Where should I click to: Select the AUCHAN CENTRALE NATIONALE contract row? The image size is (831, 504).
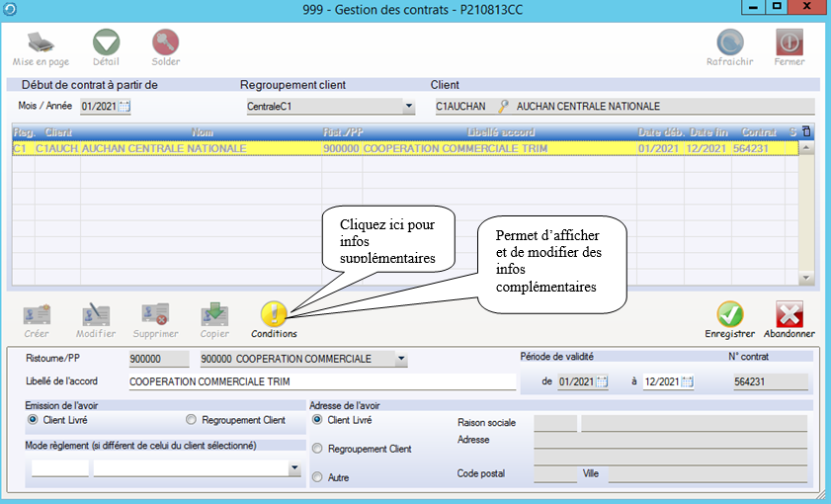[x=395, y=148]
